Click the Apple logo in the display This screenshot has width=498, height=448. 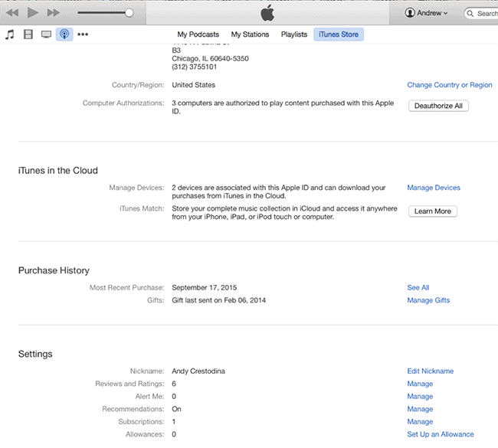(267, 13)
